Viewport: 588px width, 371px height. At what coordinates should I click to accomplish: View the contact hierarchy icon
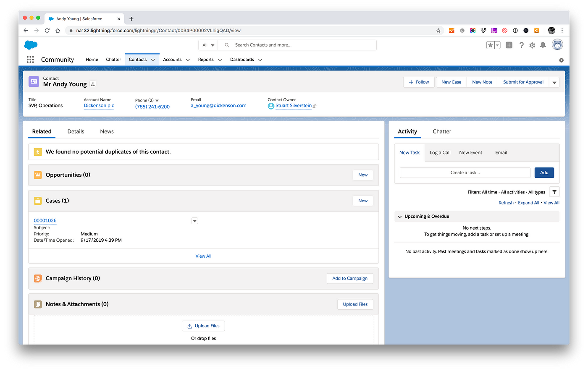[93, 84]
